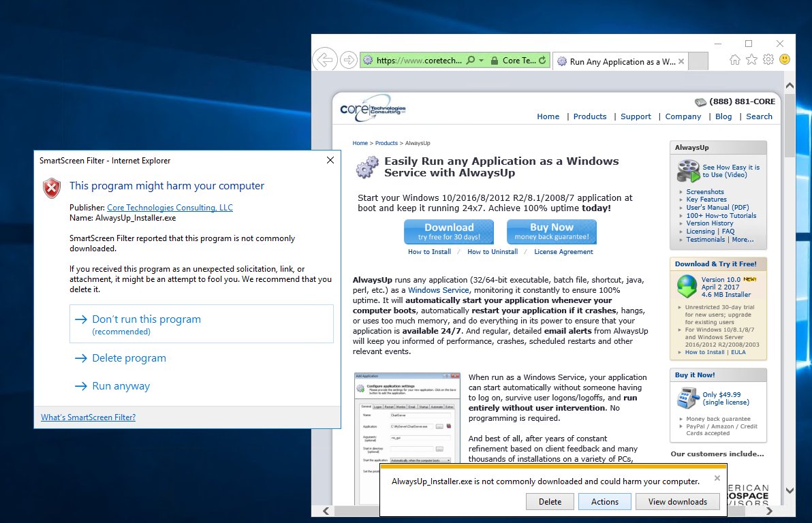The height and width of the screenshot is (523, 812).
Task: Open the Licensing sidebar link
Action: [700, 232]
